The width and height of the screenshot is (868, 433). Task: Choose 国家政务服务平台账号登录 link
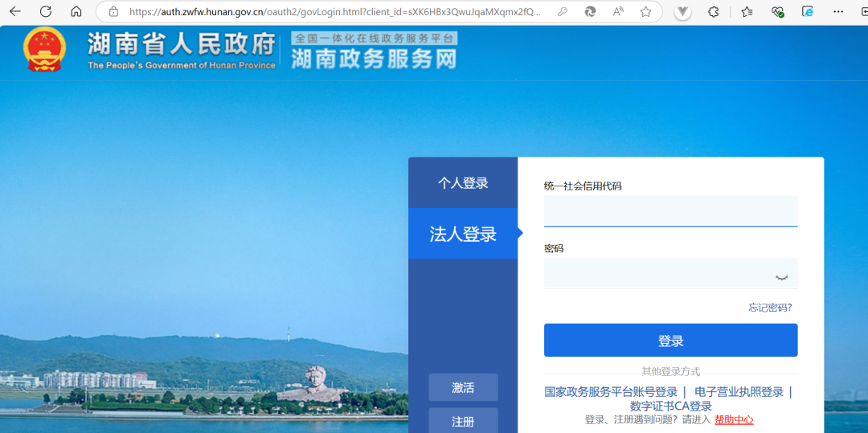coord(611,392)
